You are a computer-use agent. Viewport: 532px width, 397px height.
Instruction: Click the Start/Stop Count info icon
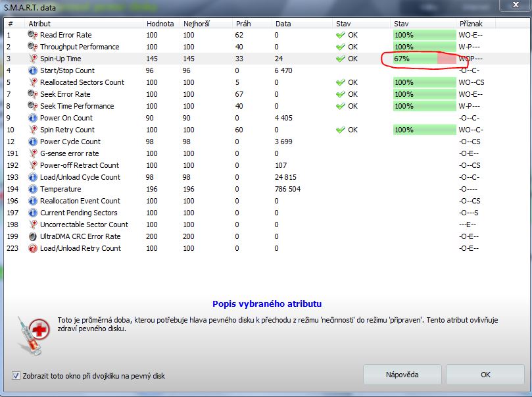tap(33, 70)
